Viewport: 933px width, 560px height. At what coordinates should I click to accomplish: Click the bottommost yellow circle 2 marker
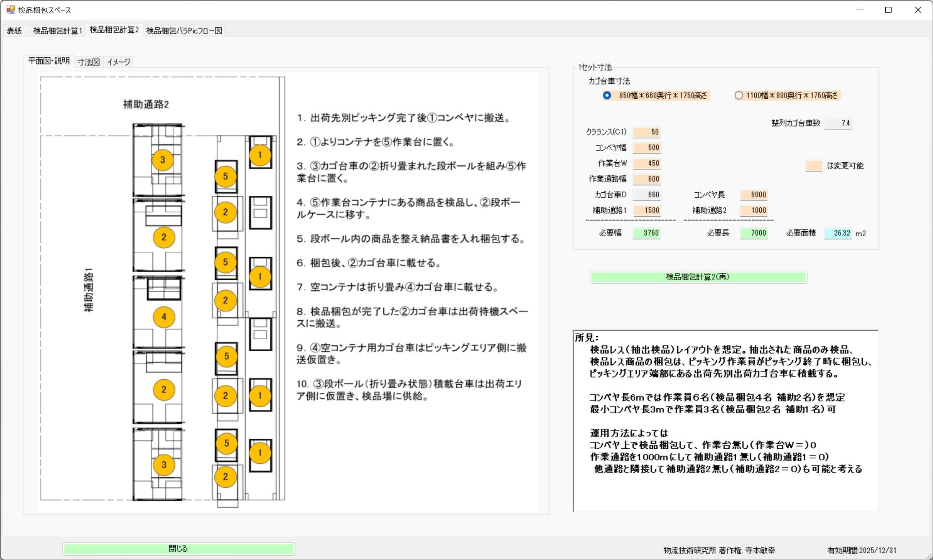[x=226, y=476]
